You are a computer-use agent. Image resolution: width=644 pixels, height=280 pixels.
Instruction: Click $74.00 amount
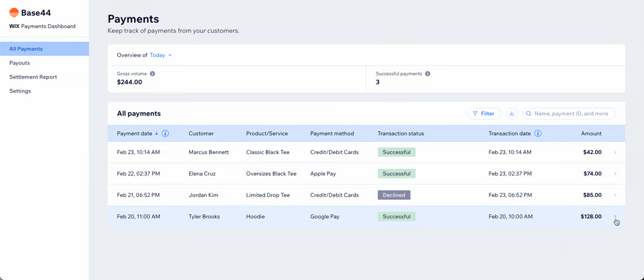[592, 174]
